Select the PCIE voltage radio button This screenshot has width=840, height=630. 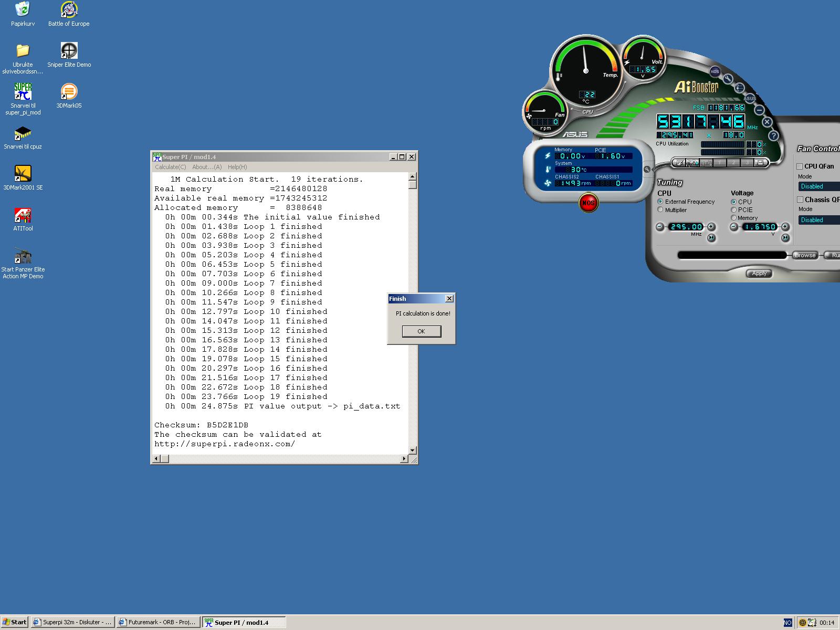[734, 210]
